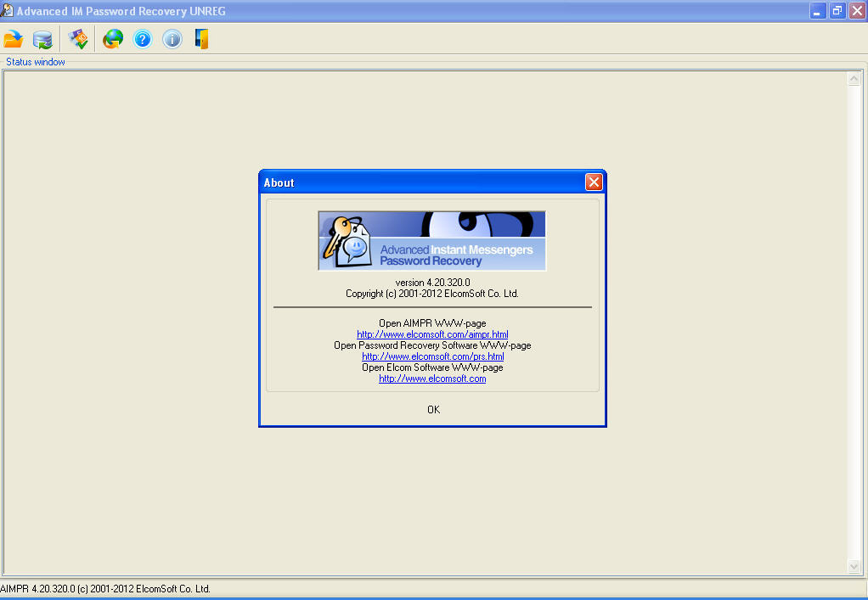The height and width of the screenshot is (600, 868).
Task: Click the scrollbar up arrow in Status window
Action: [x=854, y=79]
